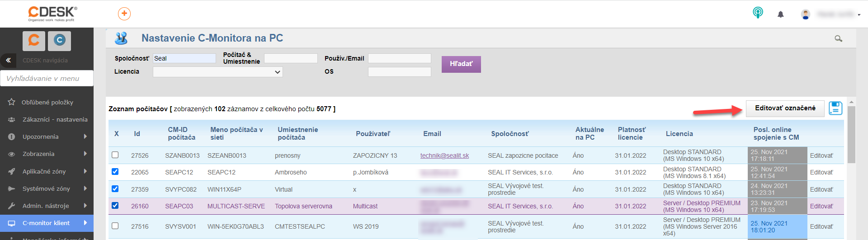
Task: Uncheck the box for computer 26160
Action: click(x=115, y=206)
